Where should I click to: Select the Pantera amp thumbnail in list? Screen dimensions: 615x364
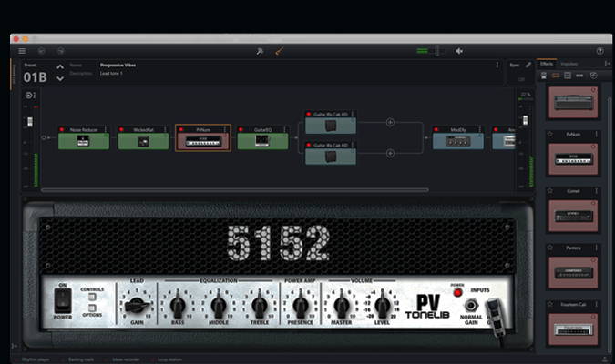(x=573, y=270)
